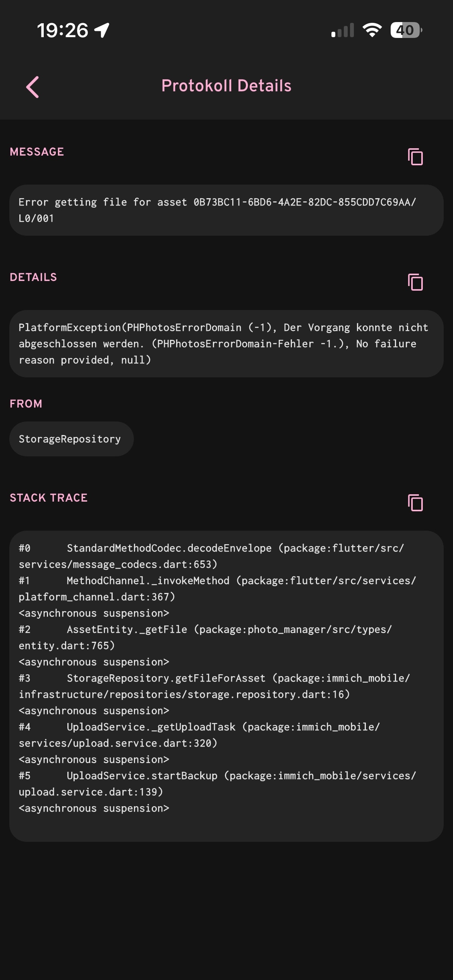Copy the STACK TRACE to clipboard

coord(415,503)
